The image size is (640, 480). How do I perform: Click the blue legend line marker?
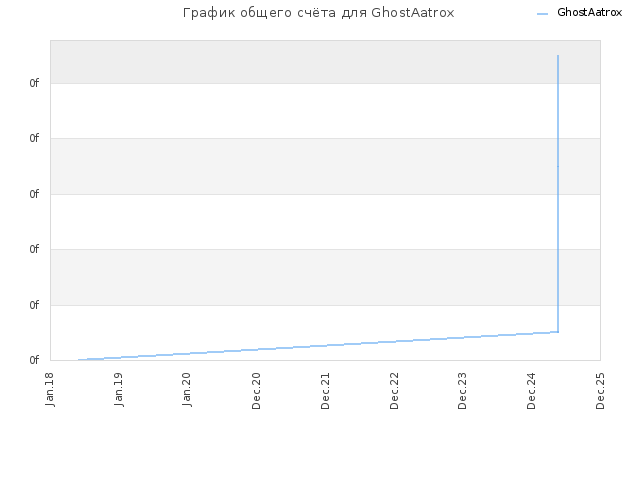pyautogui.click(x=542, y=14)
